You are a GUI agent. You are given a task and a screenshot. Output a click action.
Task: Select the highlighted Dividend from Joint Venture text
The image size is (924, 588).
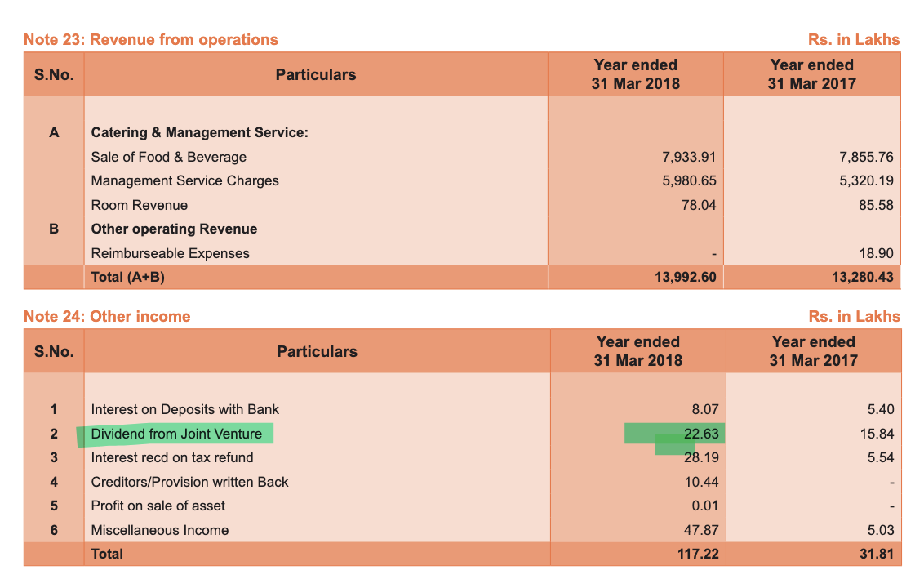click(x=176, y=434)
